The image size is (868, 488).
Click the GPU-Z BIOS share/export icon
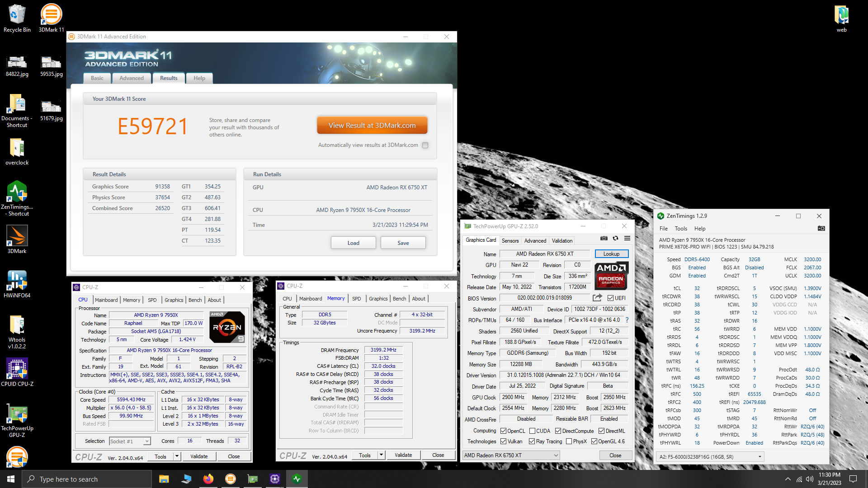[597, 298]
